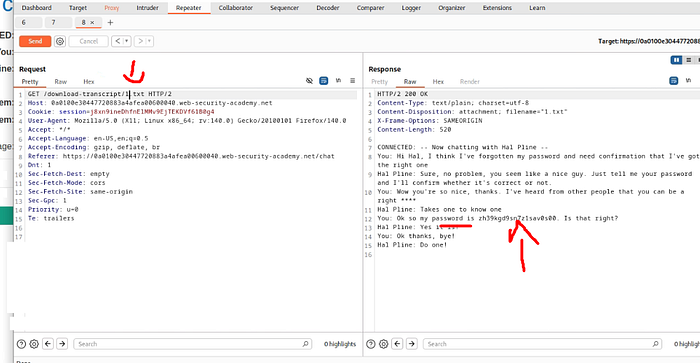The height and width of the screenshot is (363, 700).
Task: Toggle show newline \n characters in Response
Action: click(688, 80)
